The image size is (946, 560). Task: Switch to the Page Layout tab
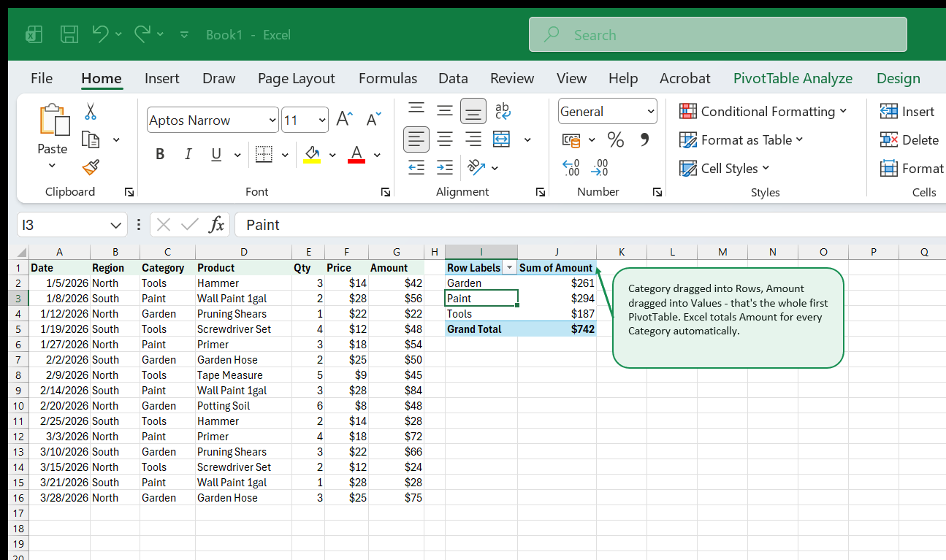296,78
